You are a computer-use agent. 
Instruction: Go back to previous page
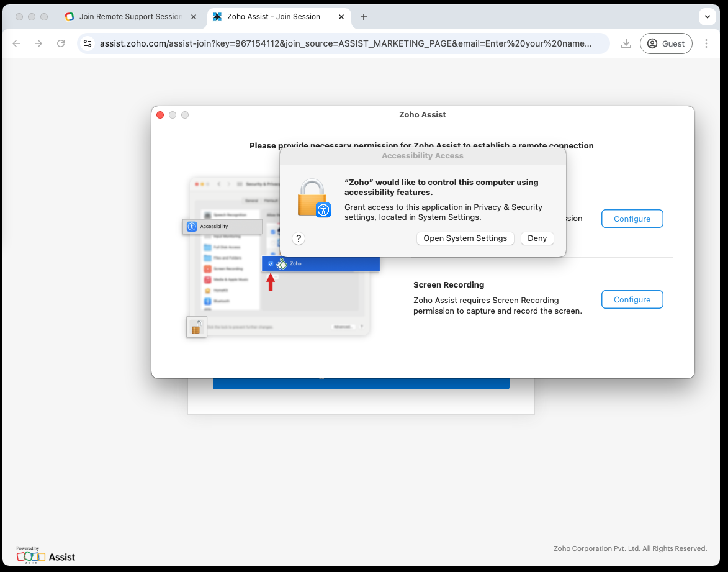pyautogui.click(x=16, y=43)
